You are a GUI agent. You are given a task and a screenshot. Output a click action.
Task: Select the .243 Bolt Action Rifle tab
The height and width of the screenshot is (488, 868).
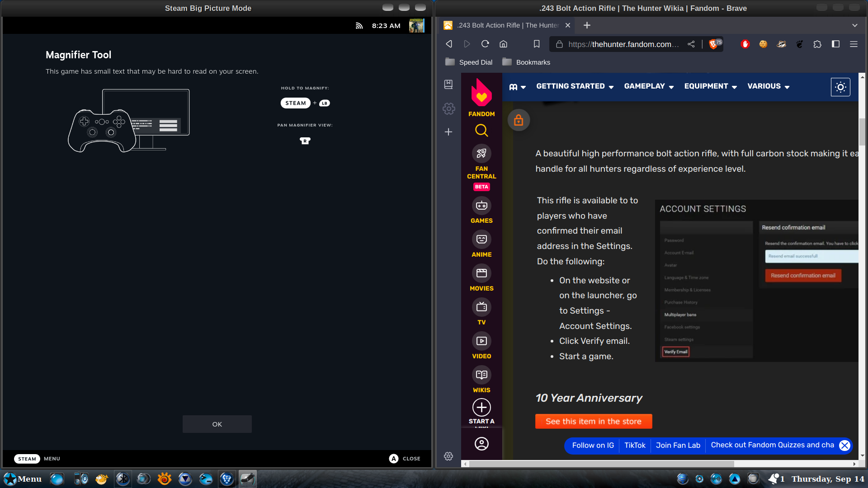[x=506, y=25]
